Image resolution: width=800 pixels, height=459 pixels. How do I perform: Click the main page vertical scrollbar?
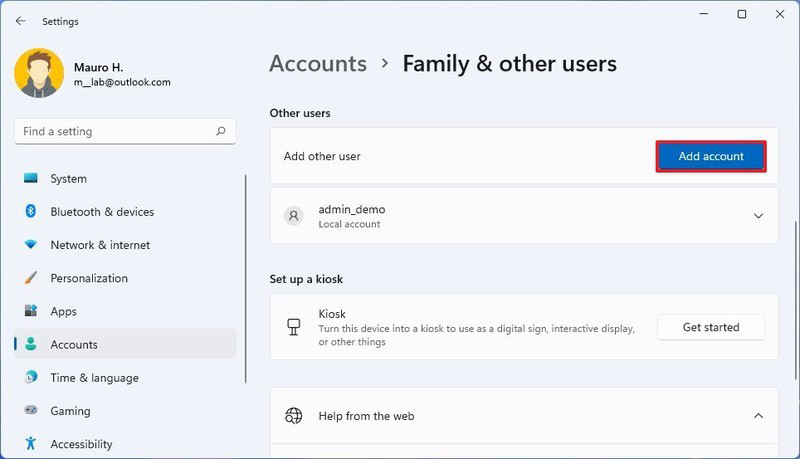pyautogui.click(x=795, y=300)
